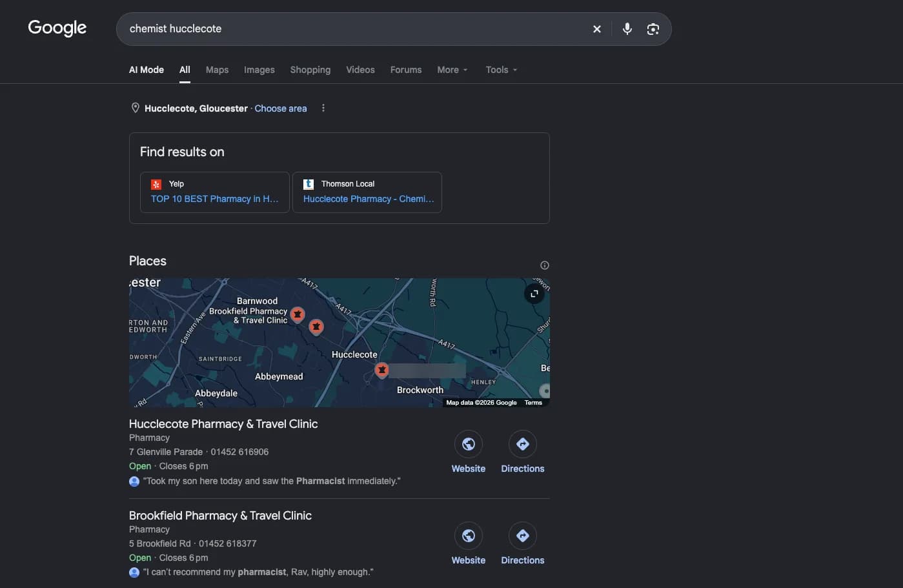Switch to the Maps tab

[x=217, y=70]
